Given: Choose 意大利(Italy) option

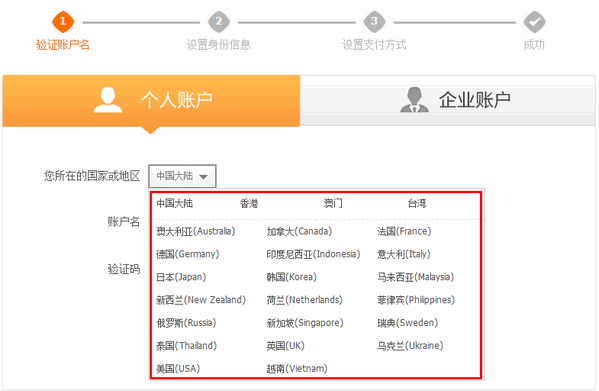Looking at the screenshot, I should click(404, 254).
